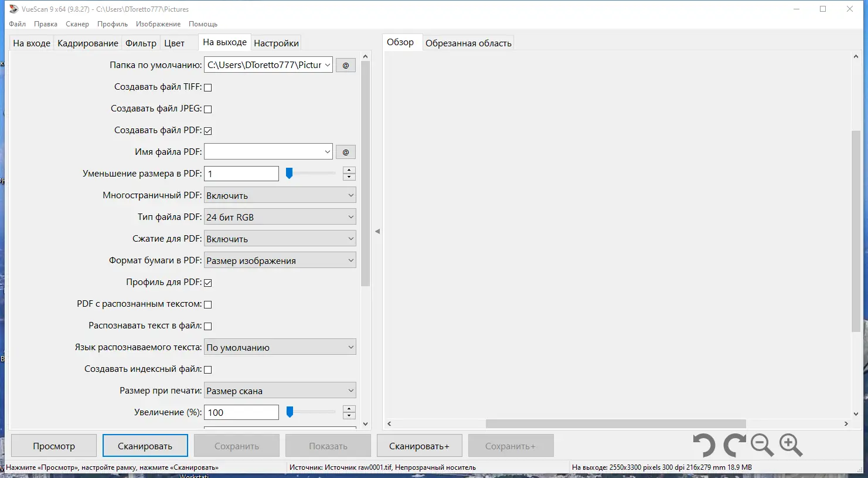Increase 'Увеличение (%)' with stepper up arrow

pos(349,409)
